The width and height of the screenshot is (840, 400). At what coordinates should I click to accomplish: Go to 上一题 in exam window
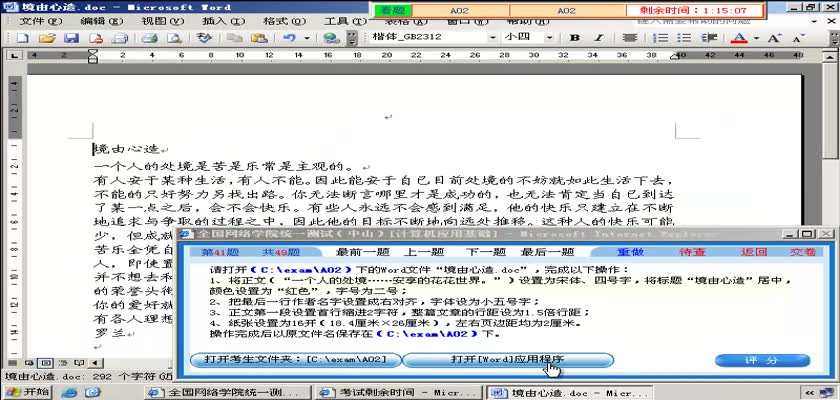click(423, 252)
